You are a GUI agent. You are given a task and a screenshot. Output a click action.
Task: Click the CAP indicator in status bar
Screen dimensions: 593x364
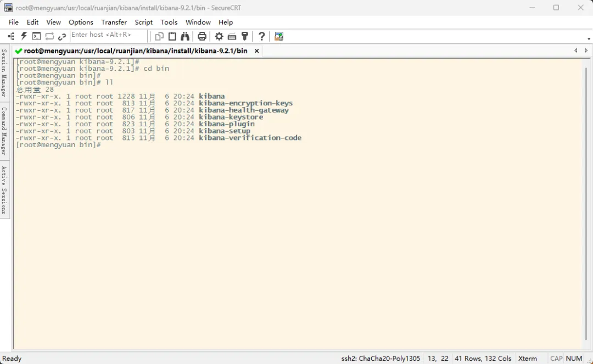556,359
